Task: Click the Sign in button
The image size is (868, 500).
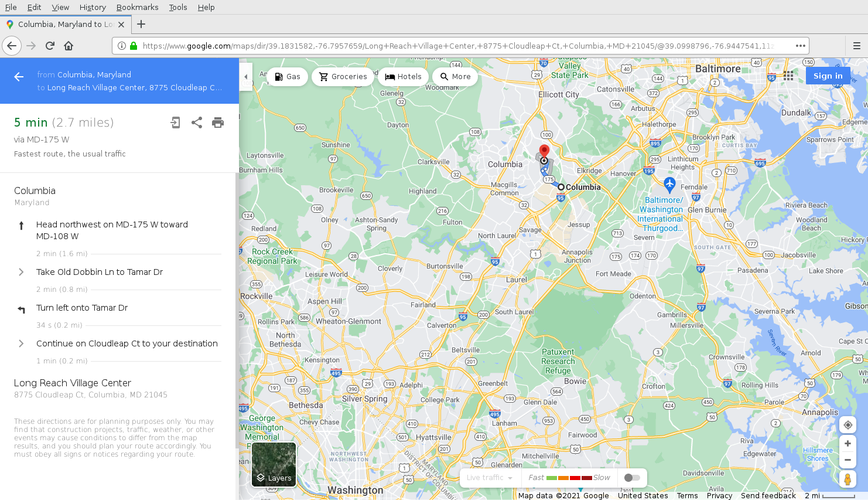Action: (x=828, y=76)
